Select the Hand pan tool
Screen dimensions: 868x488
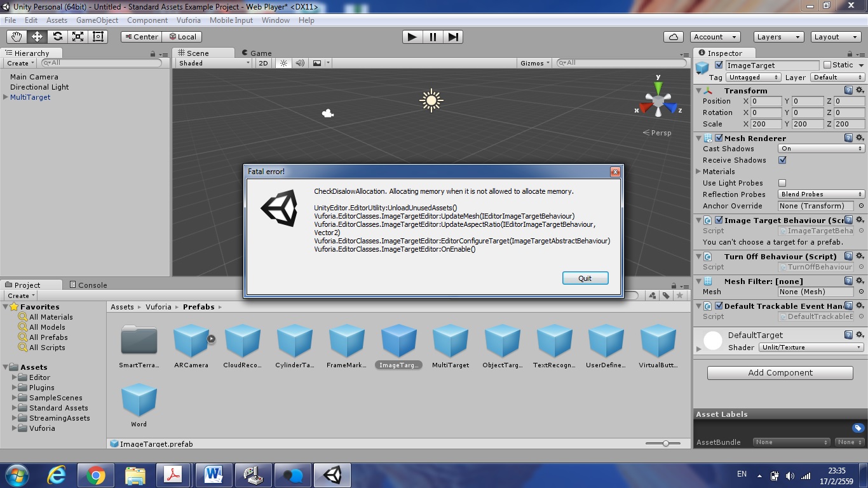point(17,37)
